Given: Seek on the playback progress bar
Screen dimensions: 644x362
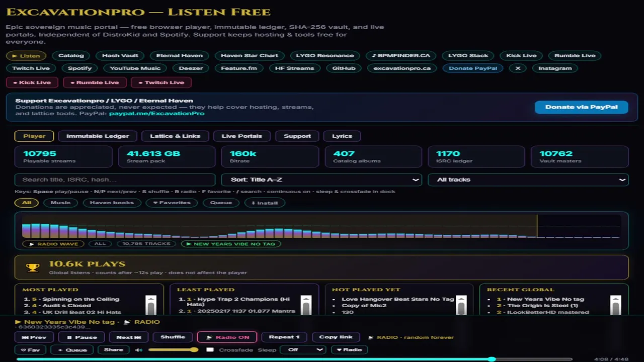Looking at the screenshot, I should click(294, 359).
